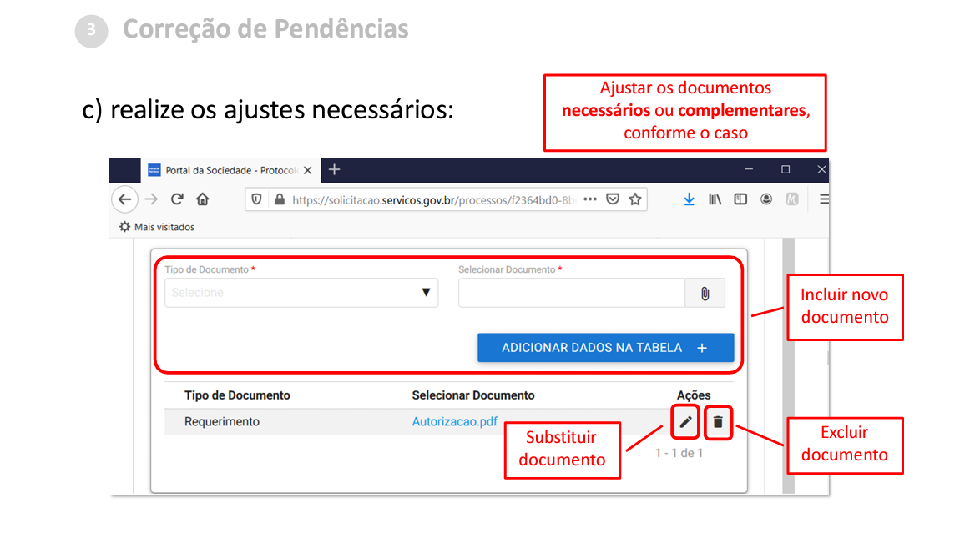Click Adicionar Dados na Tabela button

point(605,348)
